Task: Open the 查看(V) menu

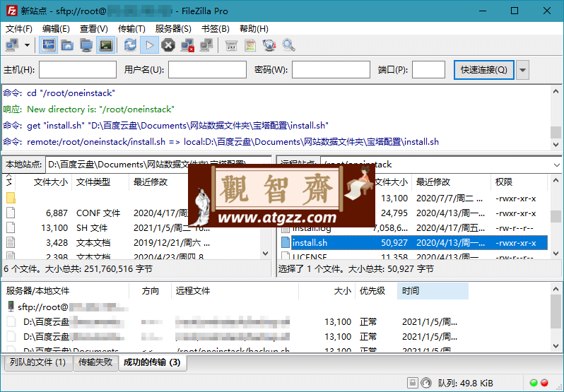Action: (94, 29)
